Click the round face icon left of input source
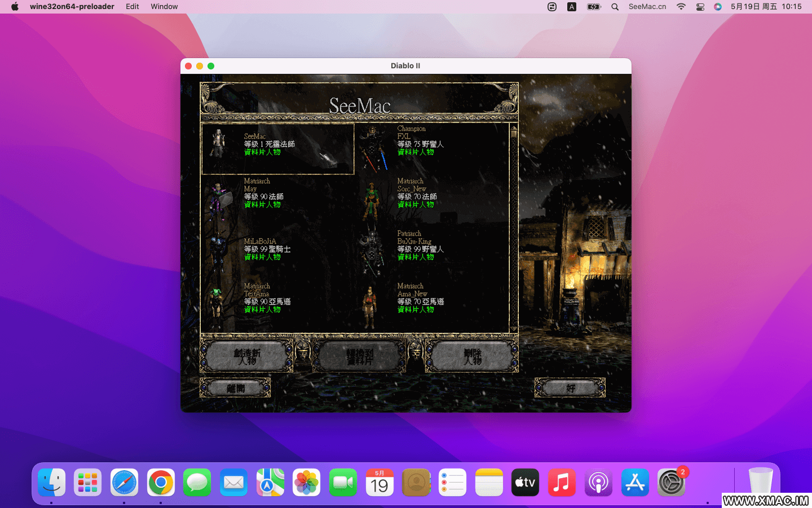The width and height of the screenshot is (812, 508). [552, 7]
